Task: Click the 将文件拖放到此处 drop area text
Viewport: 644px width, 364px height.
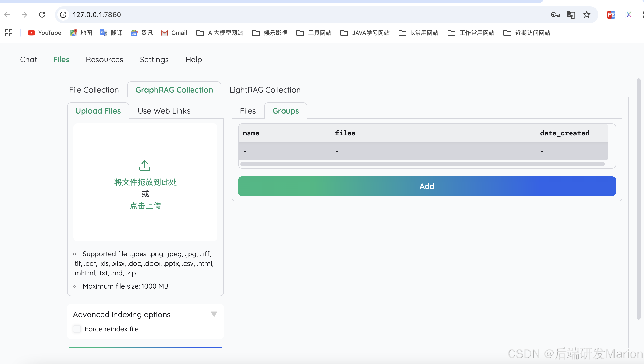Action: pyautogui.click(x=145, y=182)
